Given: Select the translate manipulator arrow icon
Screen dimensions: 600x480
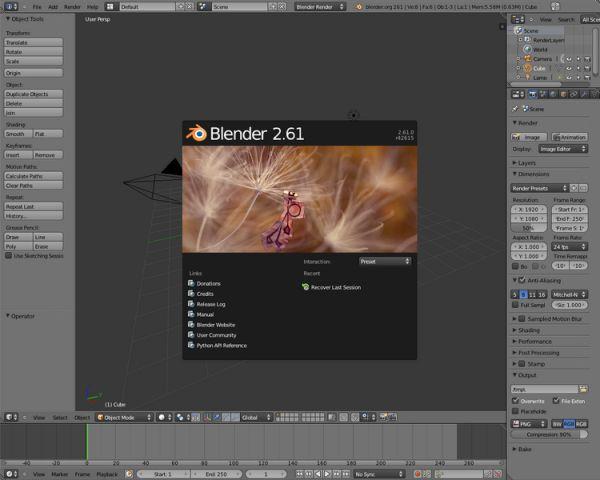Looking at the screenshot, I should [217, 417].
